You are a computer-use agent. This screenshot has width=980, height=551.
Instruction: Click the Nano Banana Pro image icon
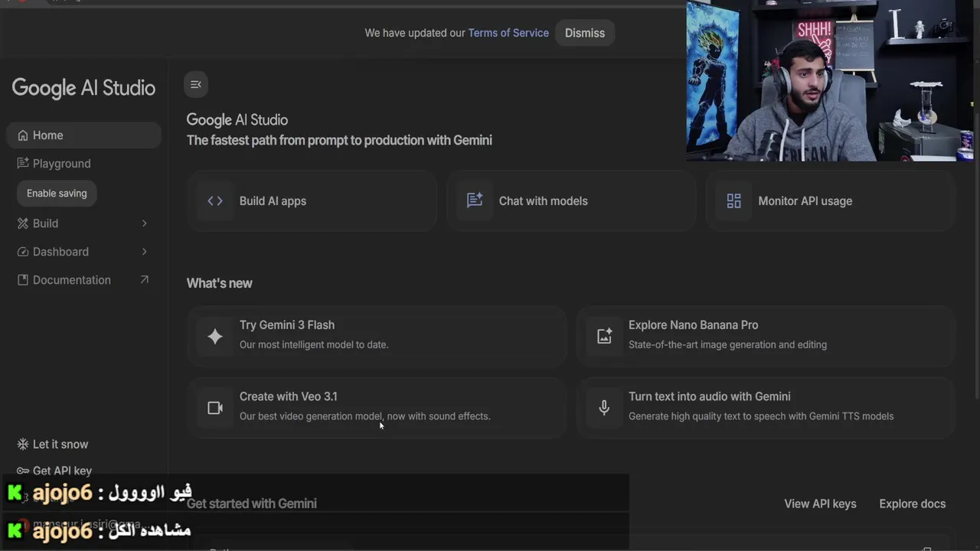coord(604,336)
